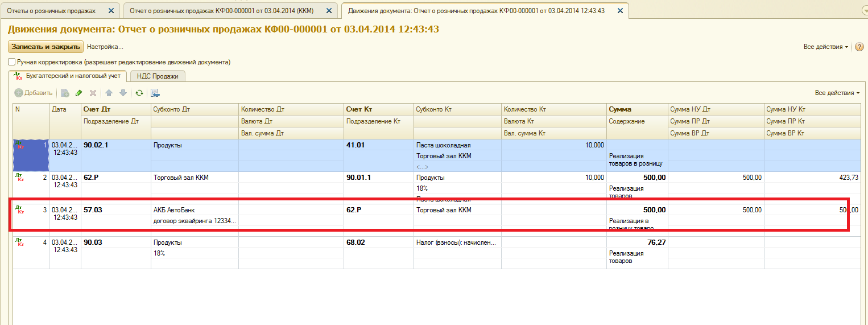Screen dimensions: 868x325
Task: Click debit account 62.Р in entry 2
Action: click(x=116, y=178)
